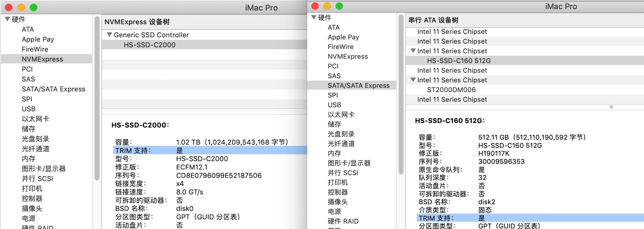Select PCI in right window sidebar
This screenshot has width=644, height=229.
pyautogui.click(x=333, y=66)
